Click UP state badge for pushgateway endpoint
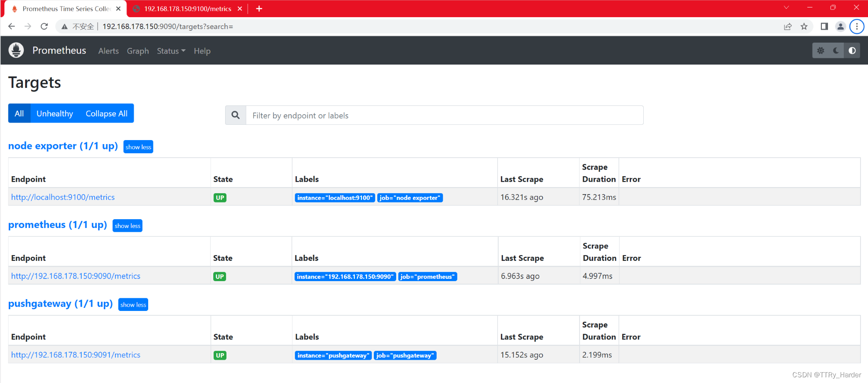 (x=220, y=355)
